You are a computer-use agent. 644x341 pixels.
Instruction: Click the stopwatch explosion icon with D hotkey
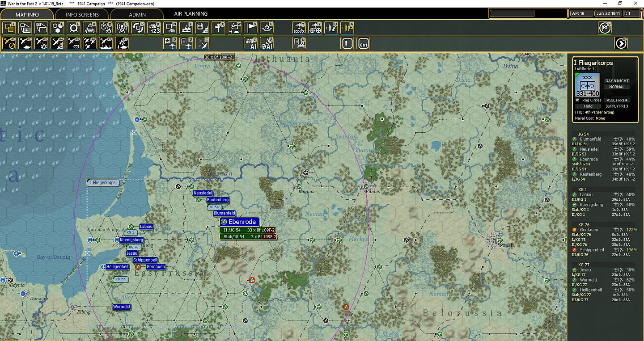(106, 28)
